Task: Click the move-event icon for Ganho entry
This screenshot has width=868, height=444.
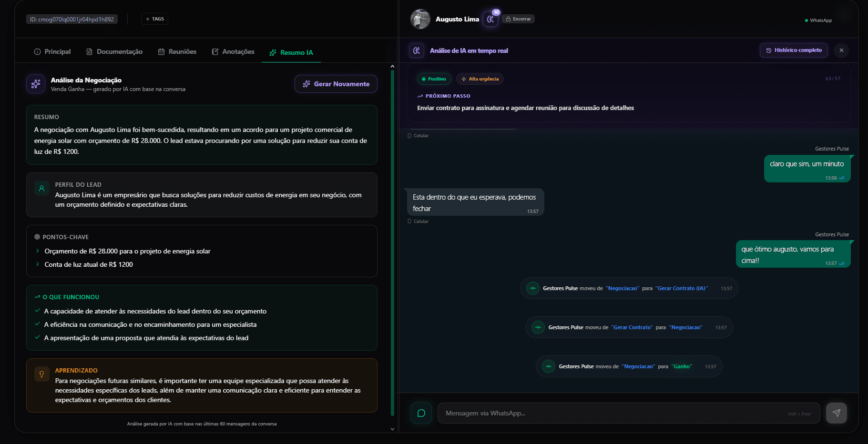Action: click(549, 366)
